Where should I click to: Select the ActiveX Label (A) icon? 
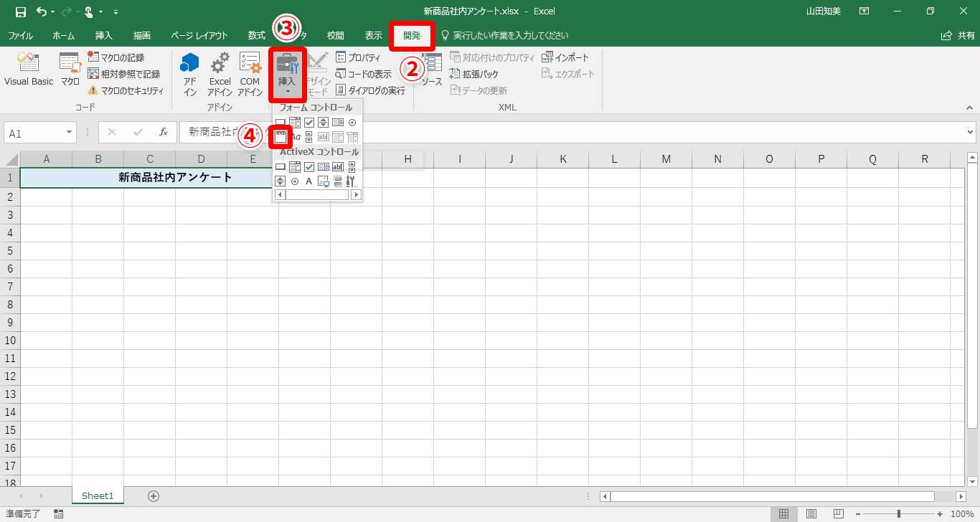coord(309,181)
